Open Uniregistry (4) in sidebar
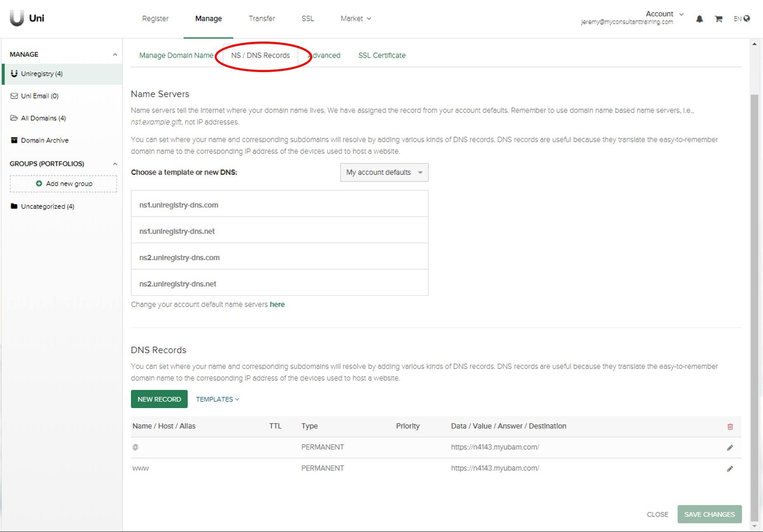The image size is (763, 532). [x=63, y=74]
